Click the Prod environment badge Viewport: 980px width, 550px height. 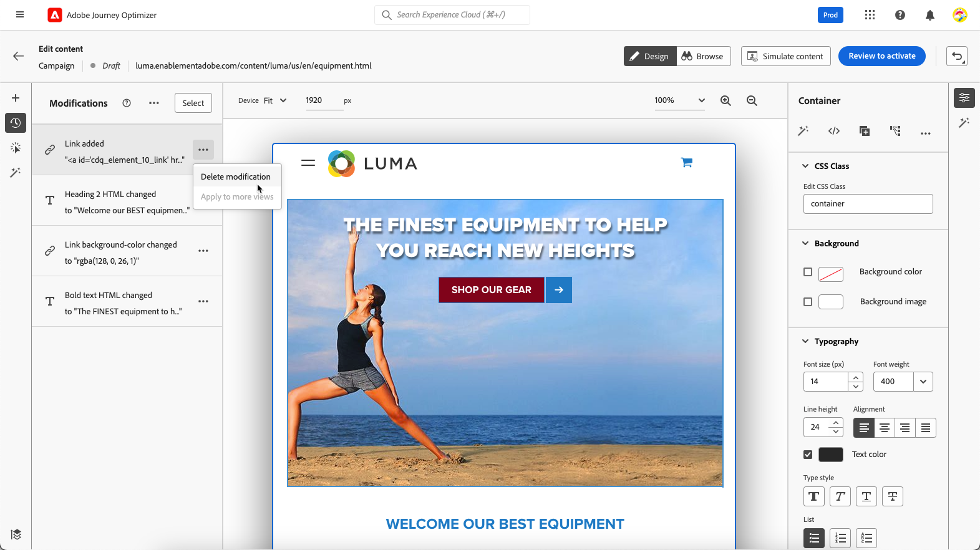click(x=830, y=15)
